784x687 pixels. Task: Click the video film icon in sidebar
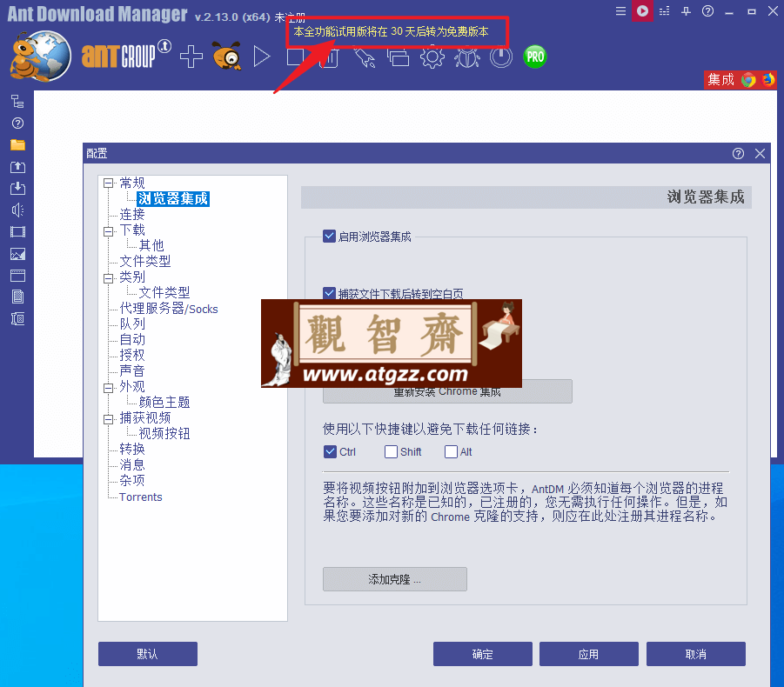click(17, 232)
